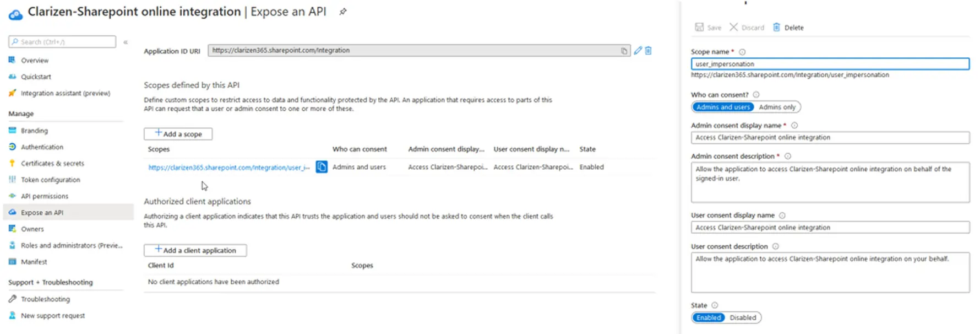This screenshot has width=980, height=334.
Task: Click the Application ID URI field
Action: coord(419,50)
